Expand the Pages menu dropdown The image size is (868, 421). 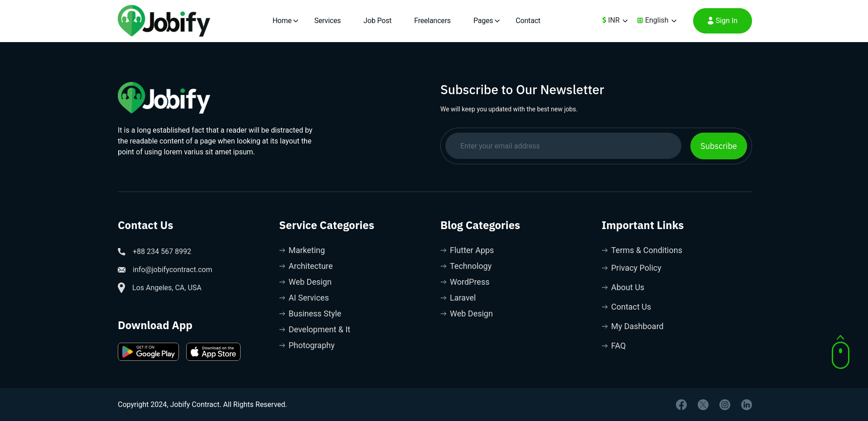[486, 21]
